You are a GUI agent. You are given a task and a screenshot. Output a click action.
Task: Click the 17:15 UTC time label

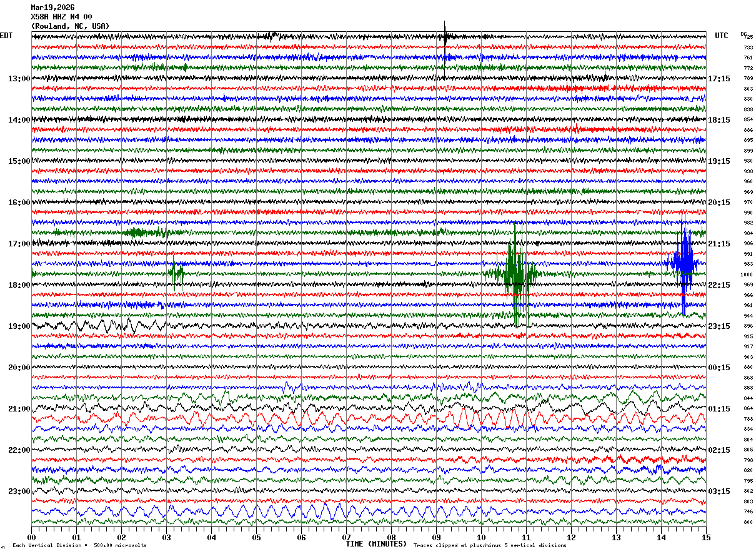tap(719, 79)
